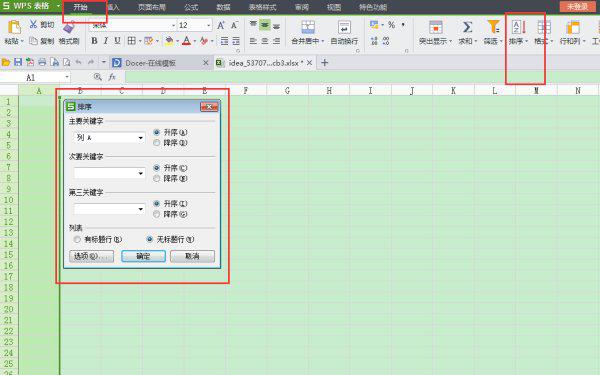Click the increase decimal places icon
The height and width of the screenshot is (375, 600).
(x=374, y=41)
